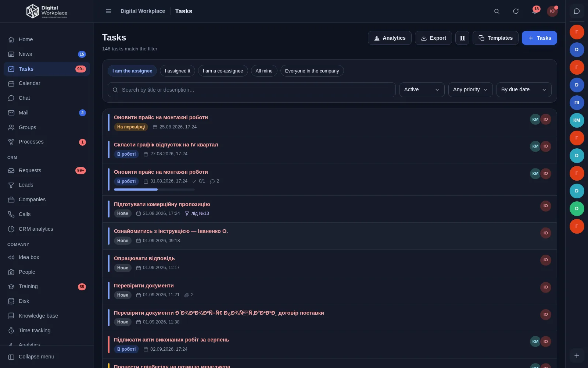Open CRM analytics in sidebar

(47, 229)
